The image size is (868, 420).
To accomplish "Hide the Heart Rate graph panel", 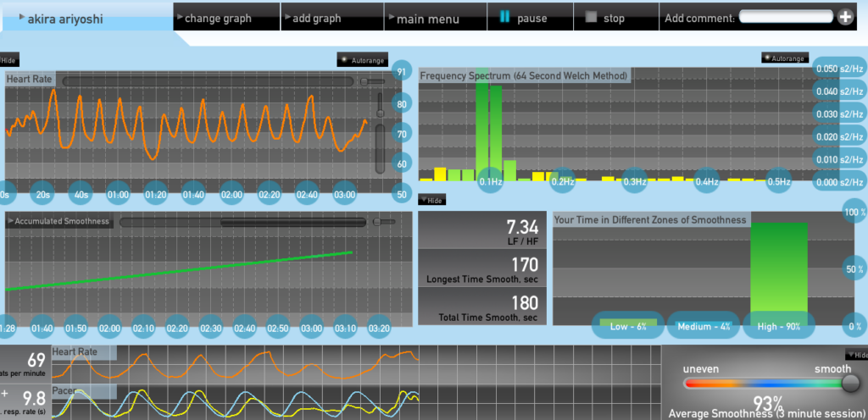I will pyautogui.click(x=9, y=60).
